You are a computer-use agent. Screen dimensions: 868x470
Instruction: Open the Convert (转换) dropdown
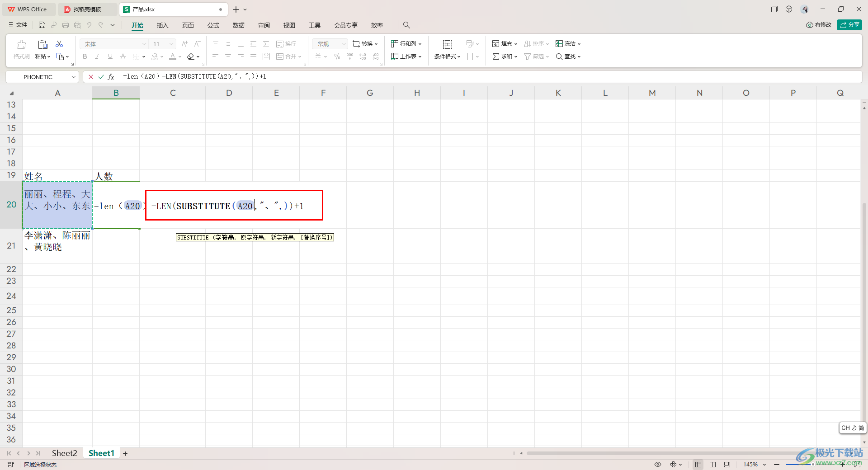click(365, 44)
